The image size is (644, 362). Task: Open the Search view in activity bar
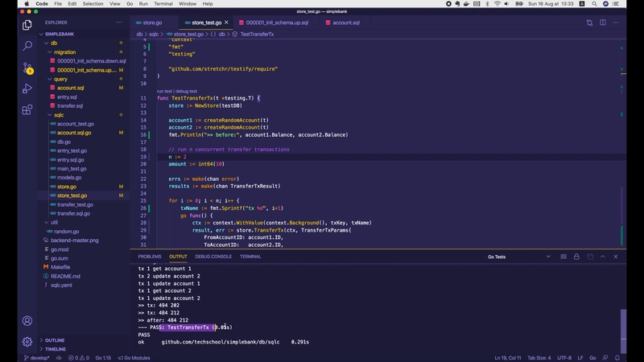(27, 46)
